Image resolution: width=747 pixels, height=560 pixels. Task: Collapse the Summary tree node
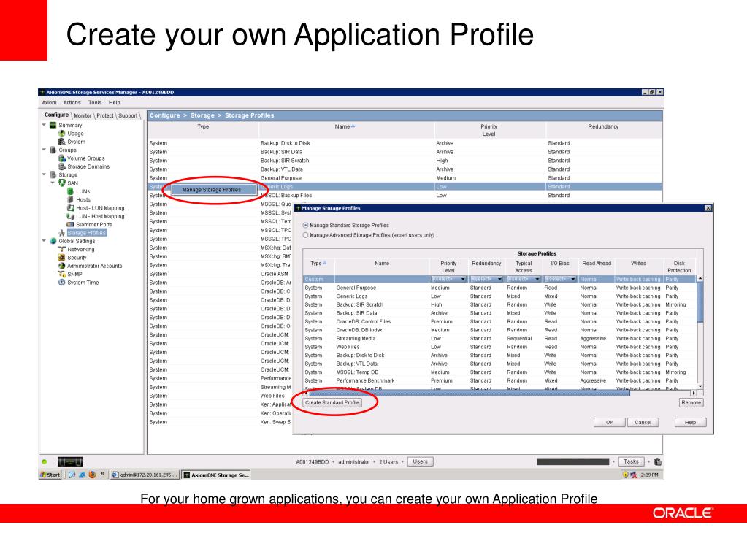[44, 125]
